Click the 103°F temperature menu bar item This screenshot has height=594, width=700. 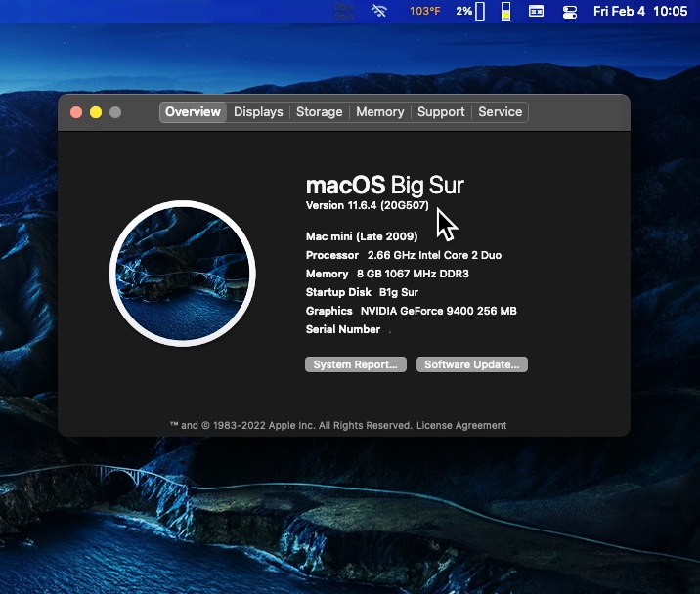click(x=424, y=11)
